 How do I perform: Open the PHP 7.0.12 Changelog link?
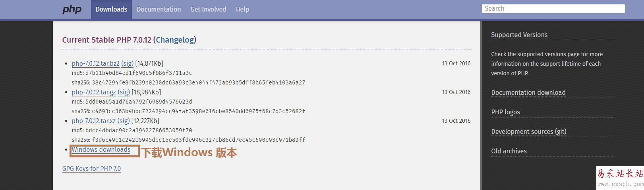click(x=175, y=40)
